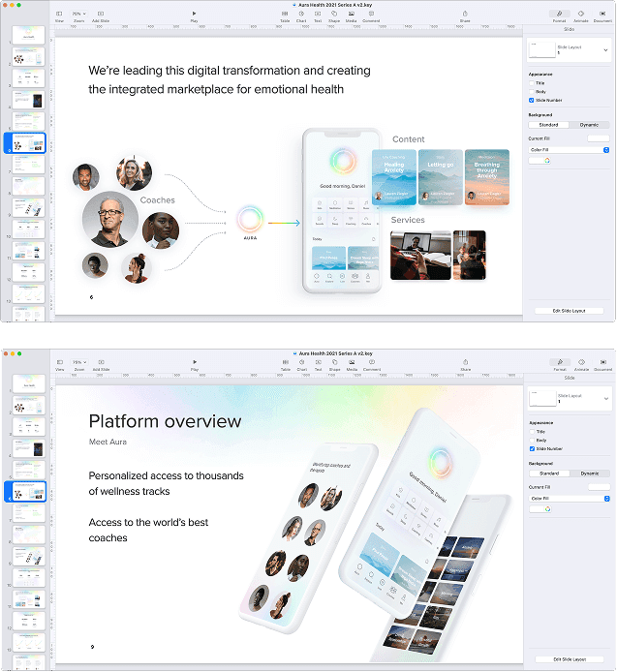Screen dimensions: 617x672
Task: Open the View menu icon in the top Keynote window
Action: click(x=59, y=14)
